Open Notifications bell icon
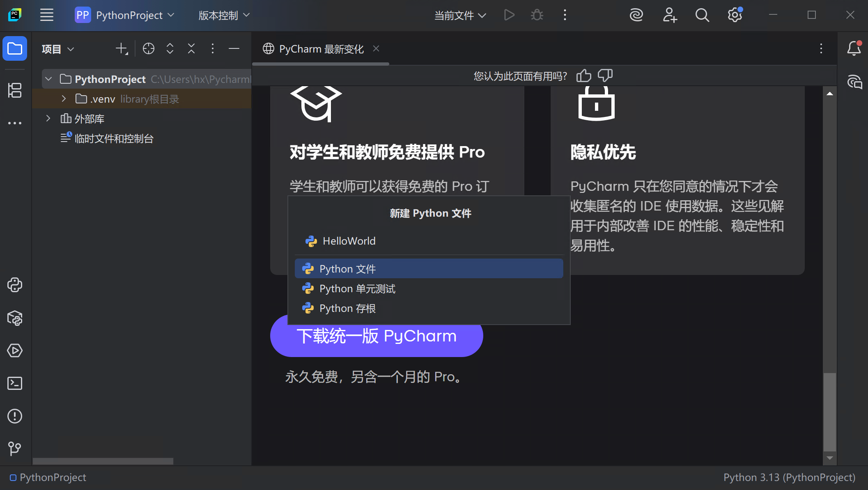Screen dimensions: 868x490 click(x=854, y=48)
